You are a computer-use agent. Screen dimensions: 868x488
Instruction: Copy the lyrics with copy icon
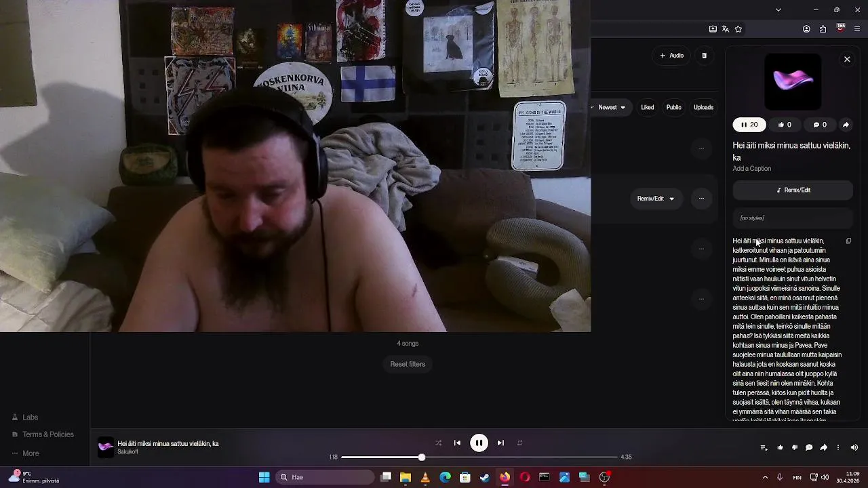tap(848, 241)
